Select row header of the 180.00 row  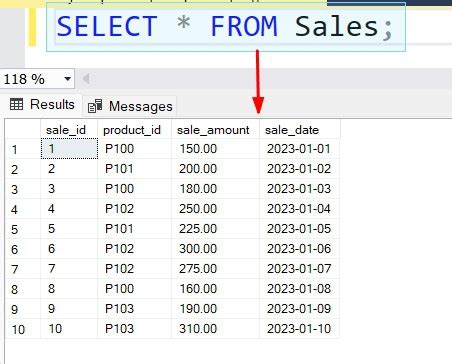(23, 189)
